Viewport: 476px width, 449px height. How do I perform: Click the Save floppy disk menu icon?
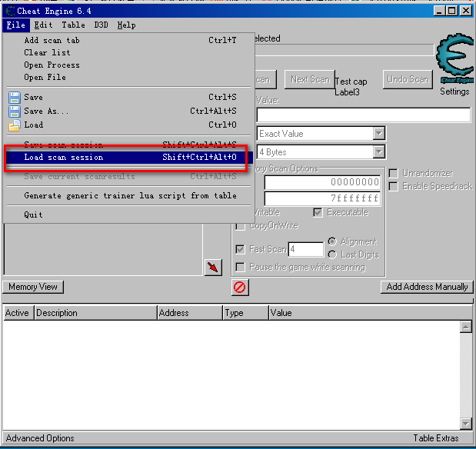pos(14,98)
